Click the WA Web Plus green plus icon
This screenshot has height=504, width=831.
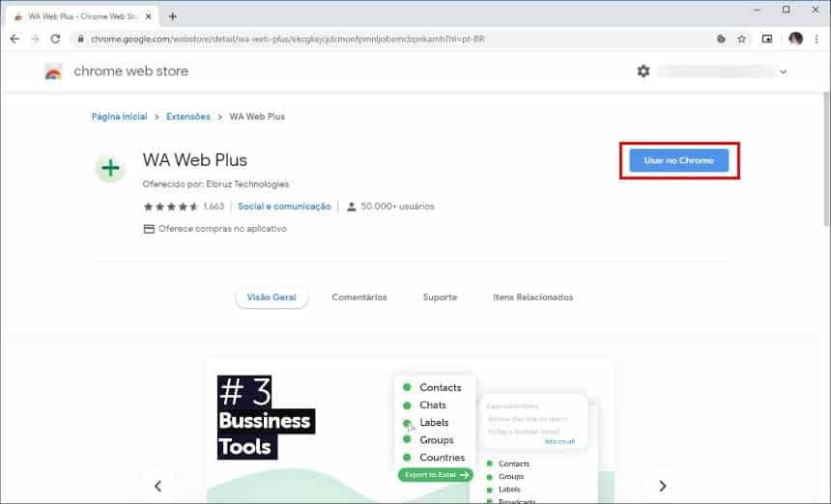pos(110,168)
